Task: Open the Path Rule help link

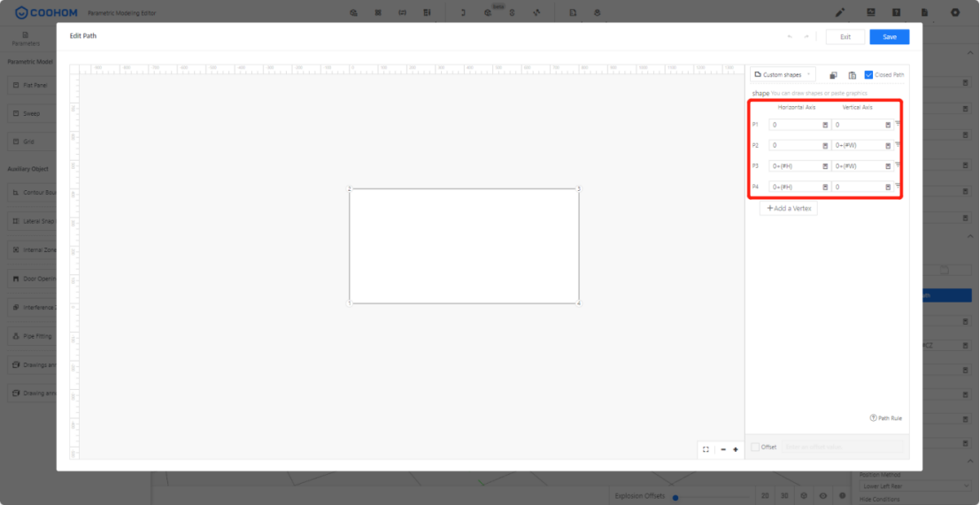Action: tap(885, 418)
